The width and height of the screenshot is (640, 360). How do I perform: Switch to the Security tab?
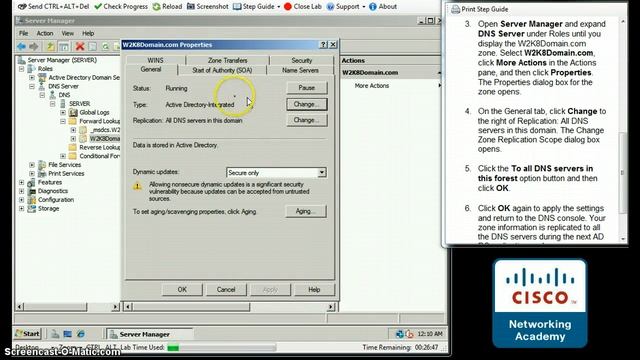302,60
